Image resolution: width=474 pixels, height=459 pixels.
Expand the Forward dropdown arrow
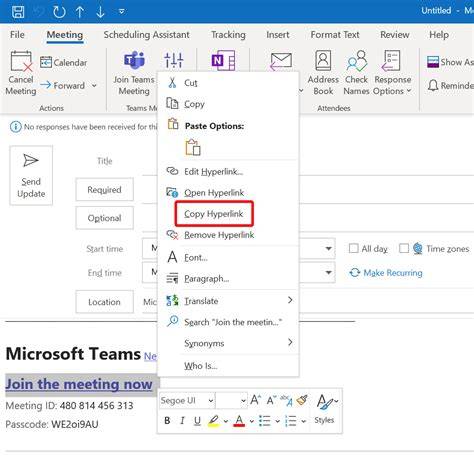(94, 86)
